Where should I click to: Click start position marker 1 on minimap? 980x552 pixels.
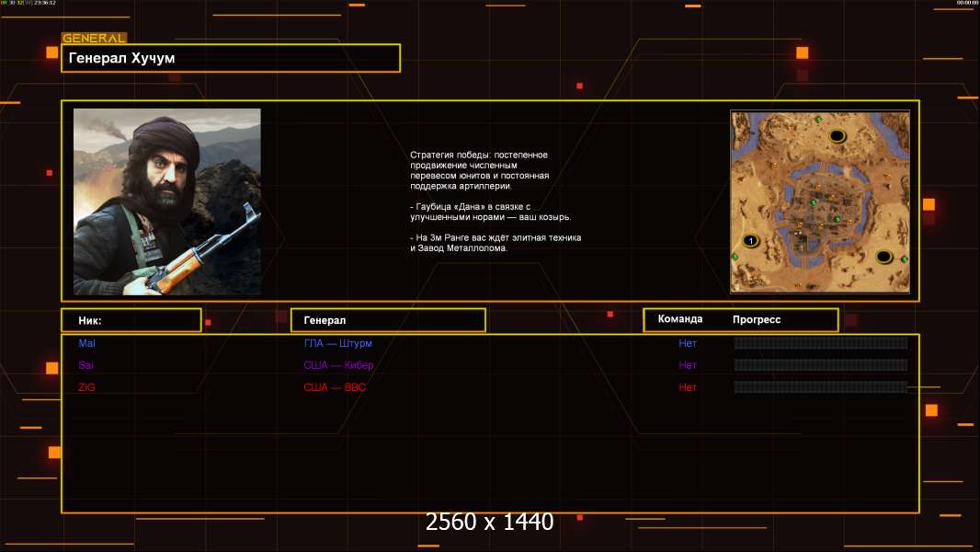750,241
